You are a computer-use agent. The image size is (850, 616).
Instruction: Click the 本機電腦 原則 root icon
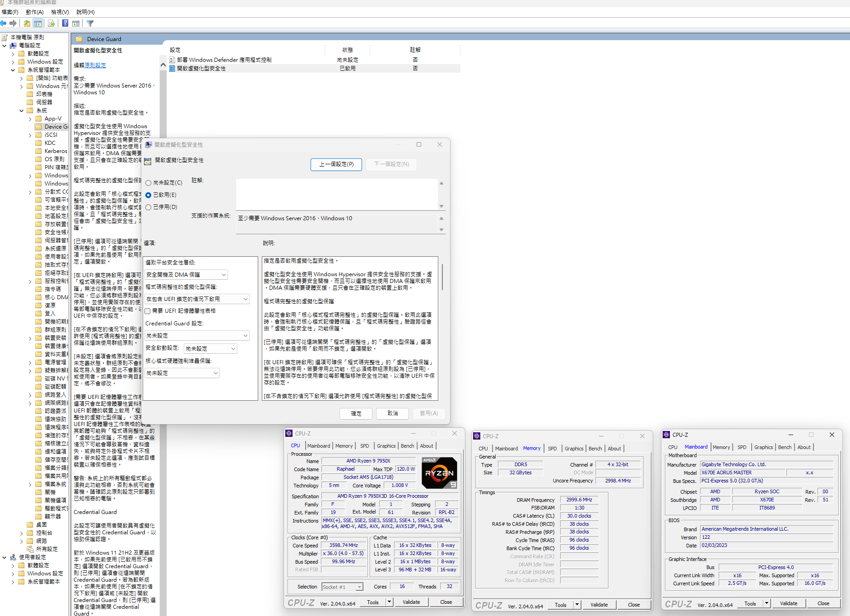coord(5,37)
